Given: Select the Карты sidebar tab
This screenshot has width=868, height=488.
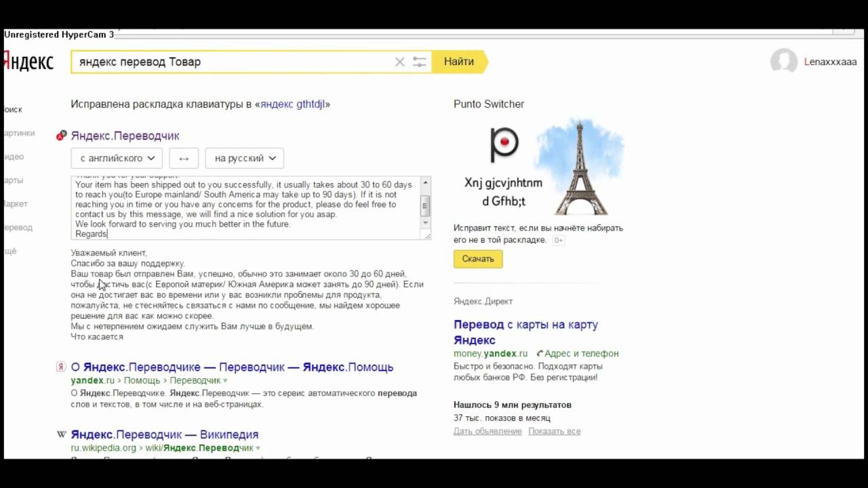Looking at the screenshot, I should 14,180.
